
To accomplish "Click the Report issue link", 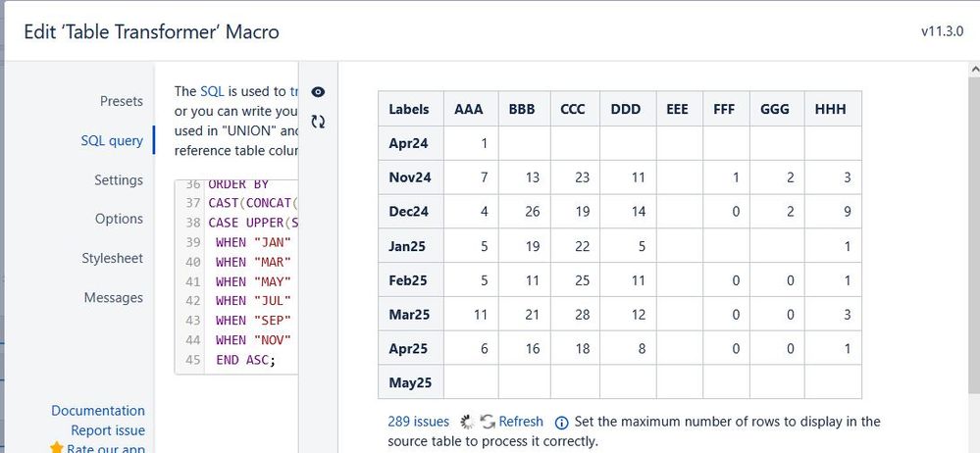I will pos(108,430).
